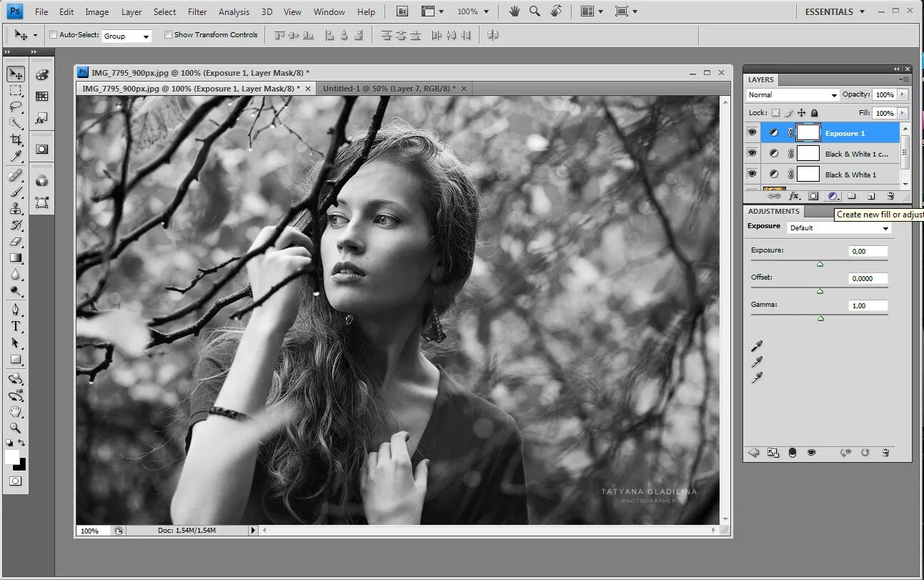Choose the Eraser tool
The height and width of the screenshot is (580, 924).
[x=16, y=242]
